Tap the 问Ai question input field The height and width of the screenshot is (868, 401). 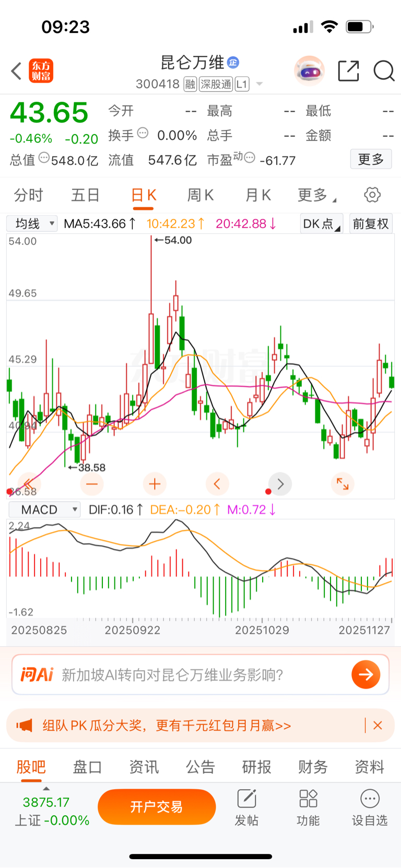click(200, 675)
